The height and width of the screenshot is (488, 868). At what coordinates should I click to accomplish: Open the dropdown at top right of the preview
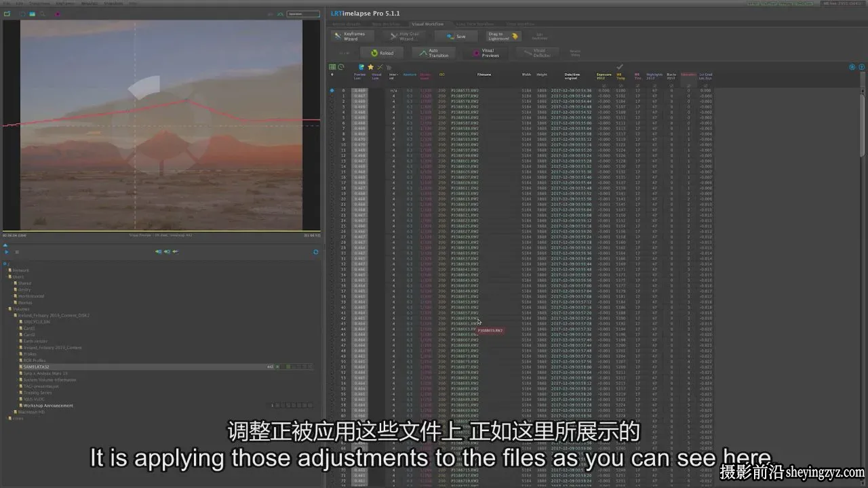click(x=303, y=14)
